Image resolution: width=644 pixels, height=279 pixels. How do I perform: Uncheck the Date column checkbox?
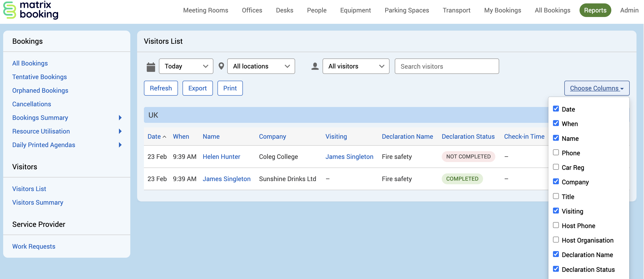(x=555, y=109)
